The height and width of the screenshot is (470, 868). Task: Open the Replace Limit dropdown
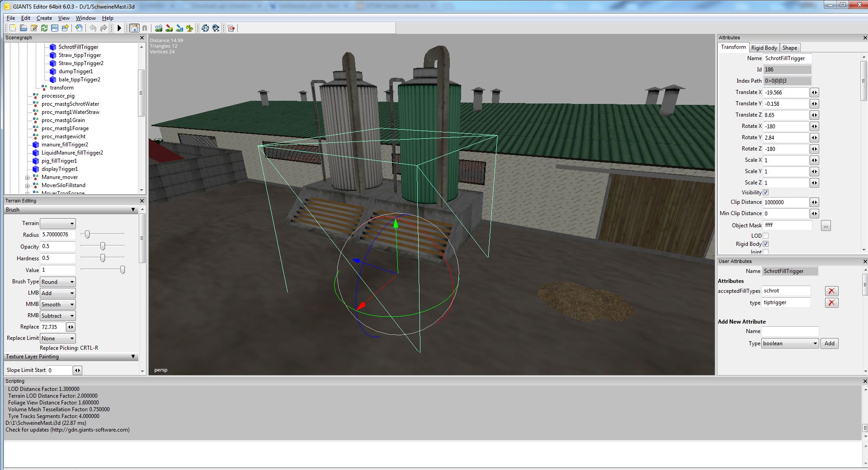pos(58,338)
